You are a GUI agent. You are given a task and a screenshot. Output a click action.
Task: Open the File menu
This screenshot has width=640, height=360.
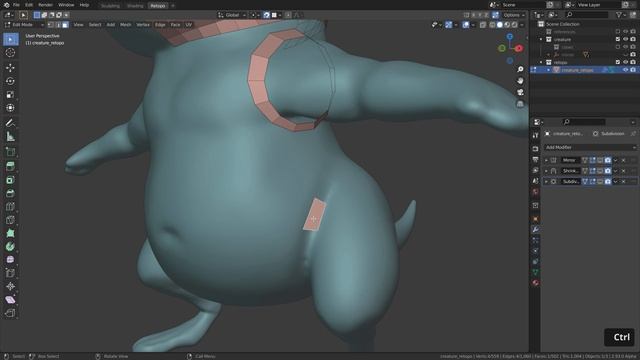tap(16, 5)
